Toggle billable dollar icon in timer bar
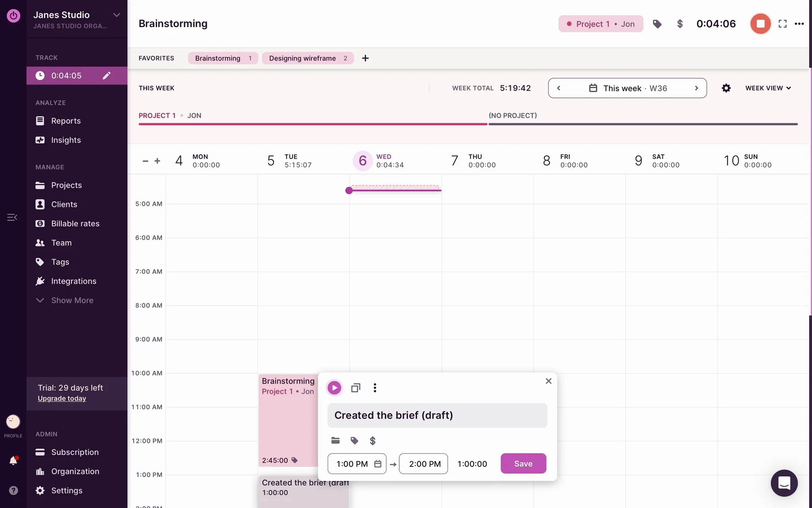Screen dimensions: 812x508 coord(680,24)
